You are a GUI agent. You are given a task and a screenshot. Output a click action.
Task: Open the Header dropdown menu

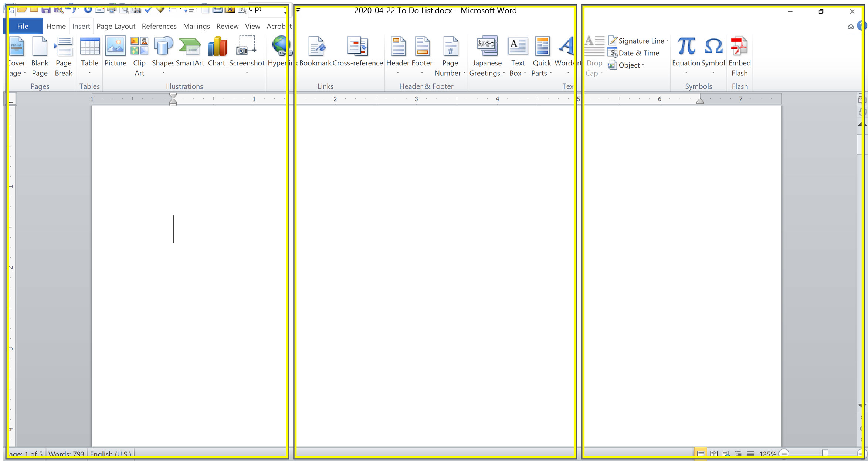pos(398,73)
